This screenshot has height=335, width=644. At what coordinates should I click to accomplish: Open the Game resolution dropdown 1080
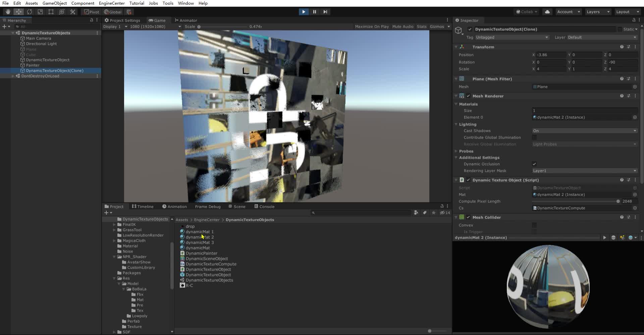155,26
